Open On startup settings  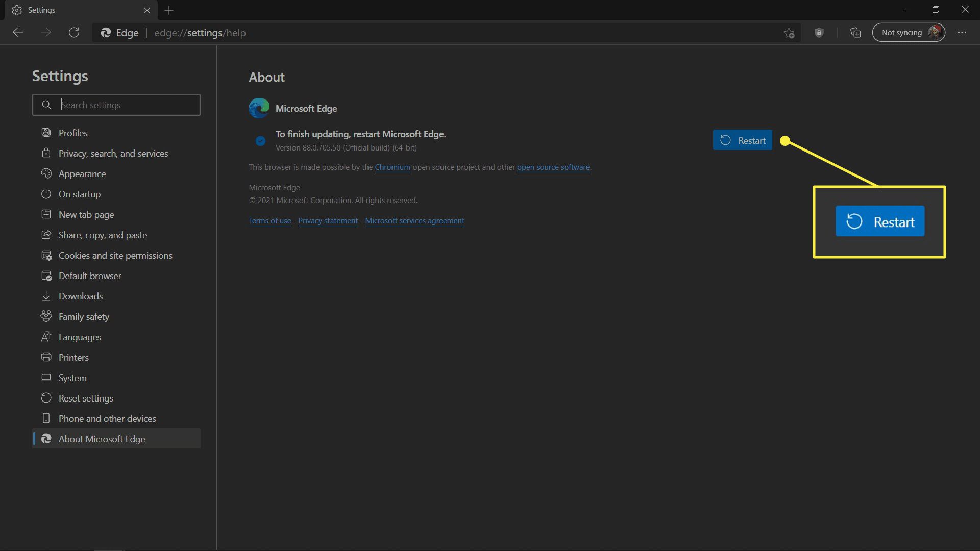coord(116,194)
